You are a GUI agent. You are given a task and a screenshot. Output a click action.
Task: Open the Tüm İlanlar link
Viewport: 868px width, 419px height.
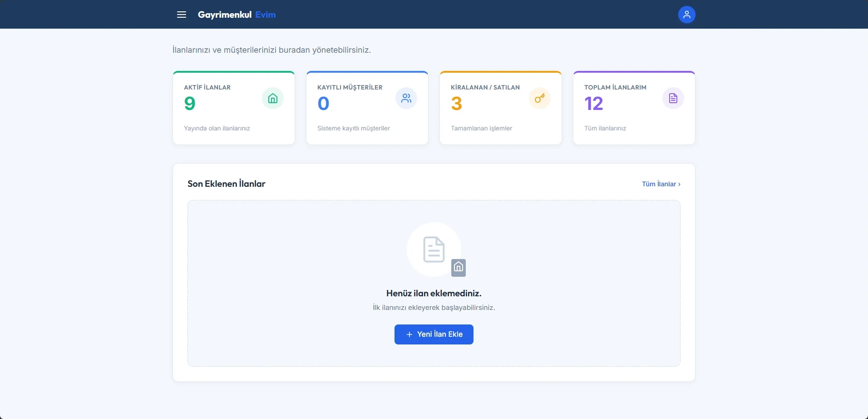click(661, 184)
